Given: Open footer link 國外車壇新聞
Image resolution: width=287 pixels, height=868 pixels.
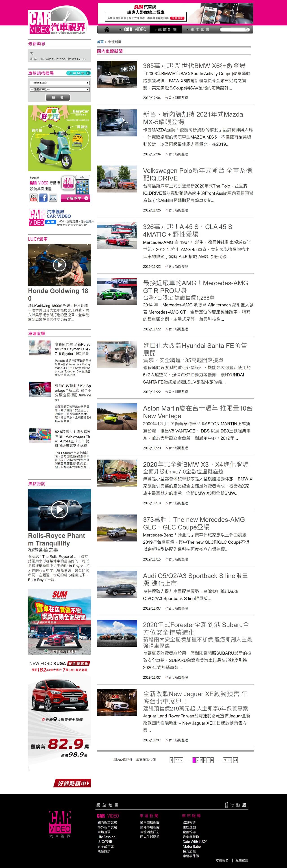Looking at the screenshot, I should click(x=150, y=827).
